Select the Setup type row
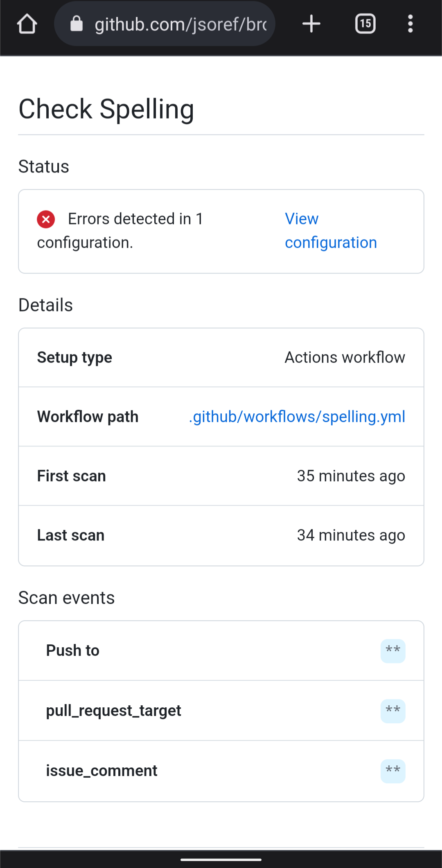The width and height of the screenshot is (442, 868). [x=221, y=357]
